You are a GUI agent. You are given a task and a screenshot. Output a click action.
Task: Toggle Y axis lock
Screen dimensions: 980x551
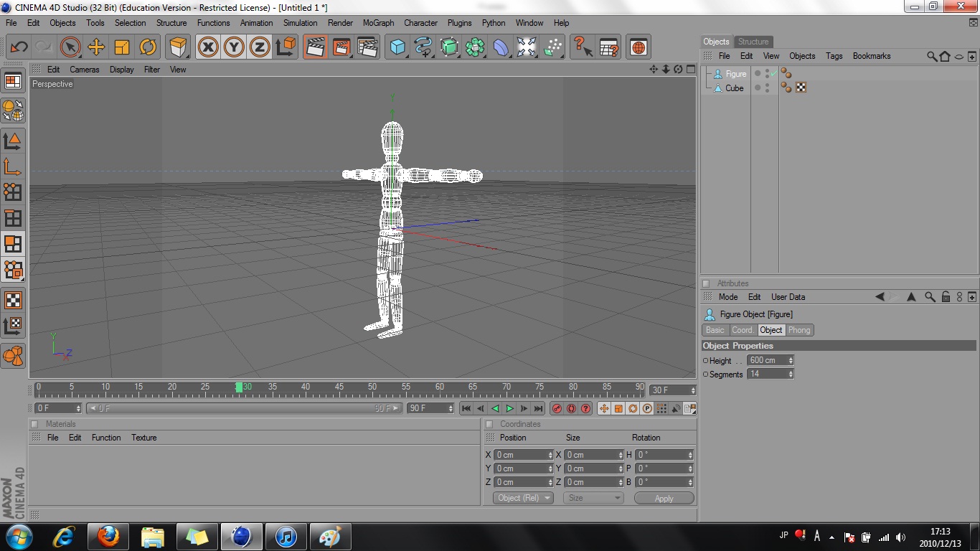(234, 47)
